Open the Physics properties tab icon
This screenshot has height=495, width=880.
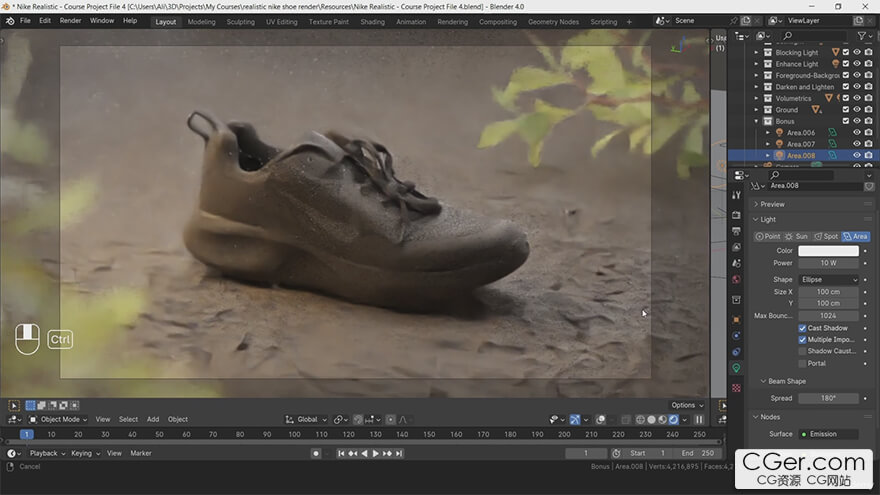[x=736, y=336]
